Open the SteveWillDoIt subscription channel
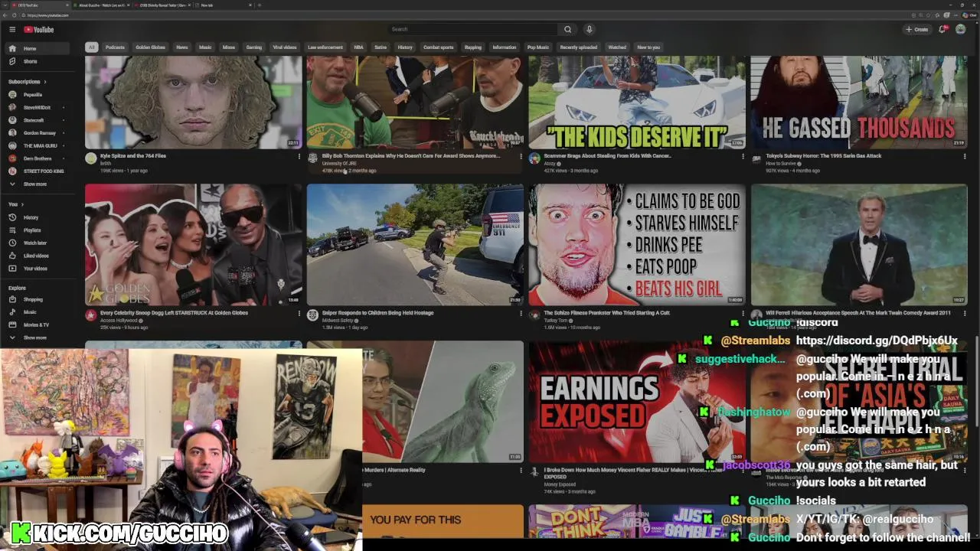Screen dimensions: 980x551 38,107
